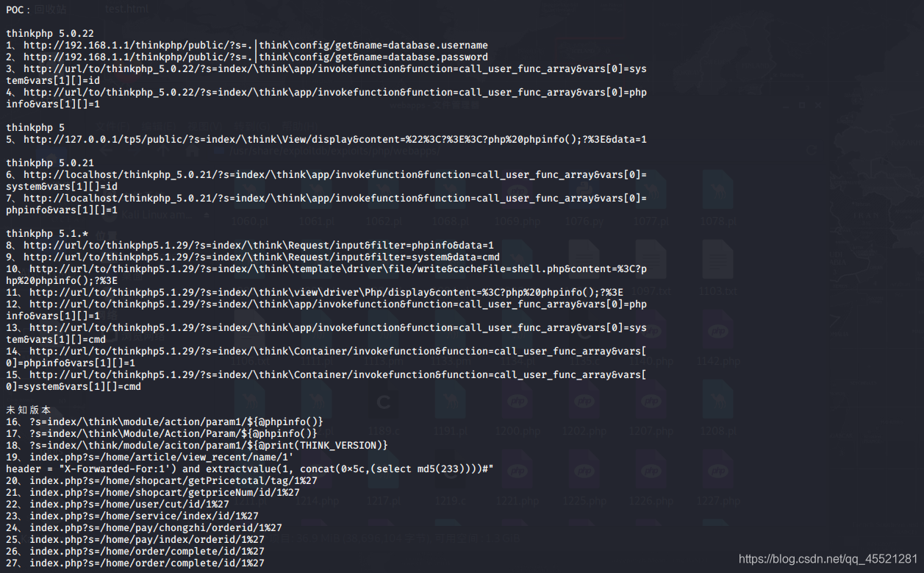
Task: Click line 20 shopcart/getPricetotal/tag
Action: [162, 480]
